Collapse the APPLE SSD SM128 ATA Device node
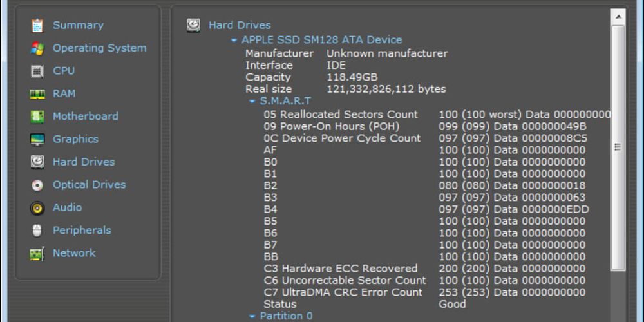This screenshot has width=644, height=322. [234, 40]
